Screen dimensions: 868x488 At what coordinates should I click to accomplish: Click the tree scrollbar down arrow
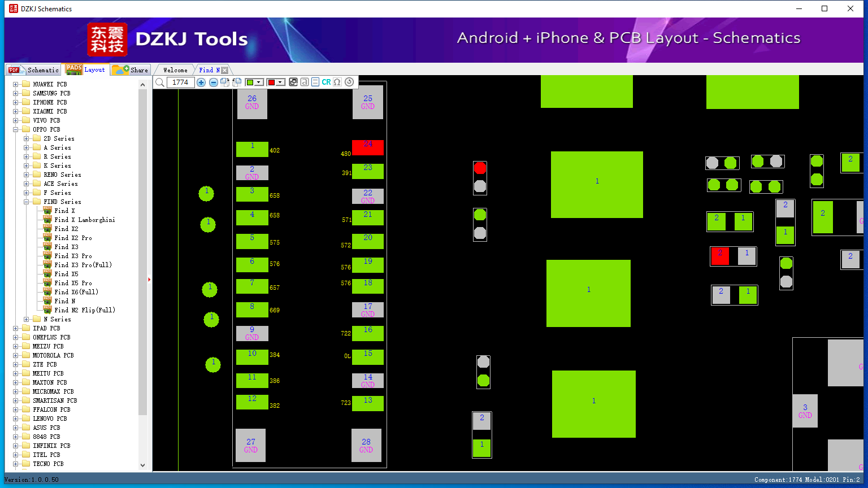(x=142, y=465)
